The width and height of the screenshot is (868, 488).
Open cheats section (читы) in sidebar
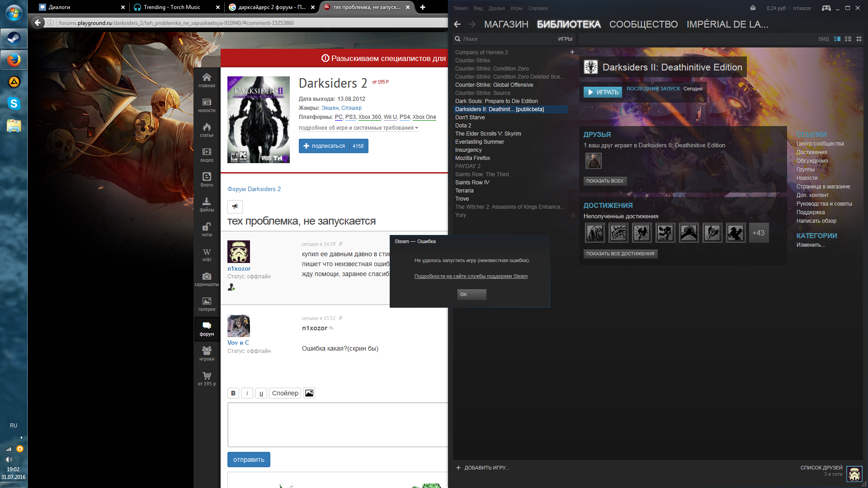click(x=207, y=229)
